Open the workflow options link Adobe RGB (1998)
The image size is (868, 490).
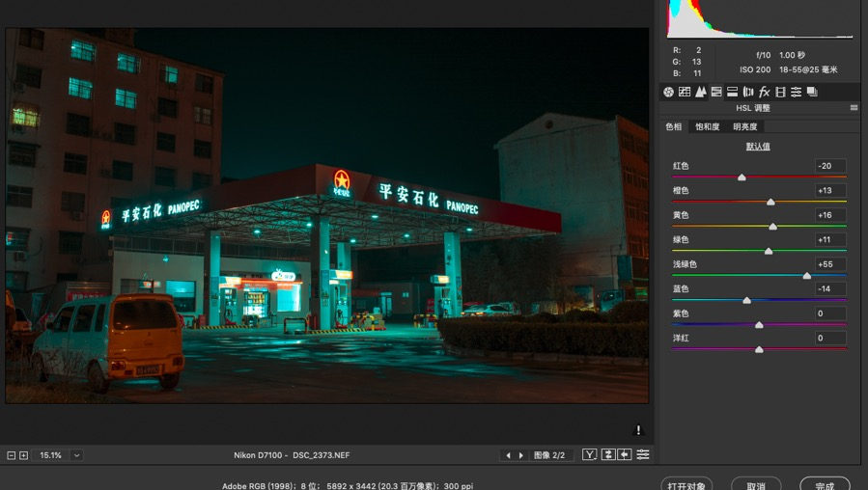click(347, 485)
